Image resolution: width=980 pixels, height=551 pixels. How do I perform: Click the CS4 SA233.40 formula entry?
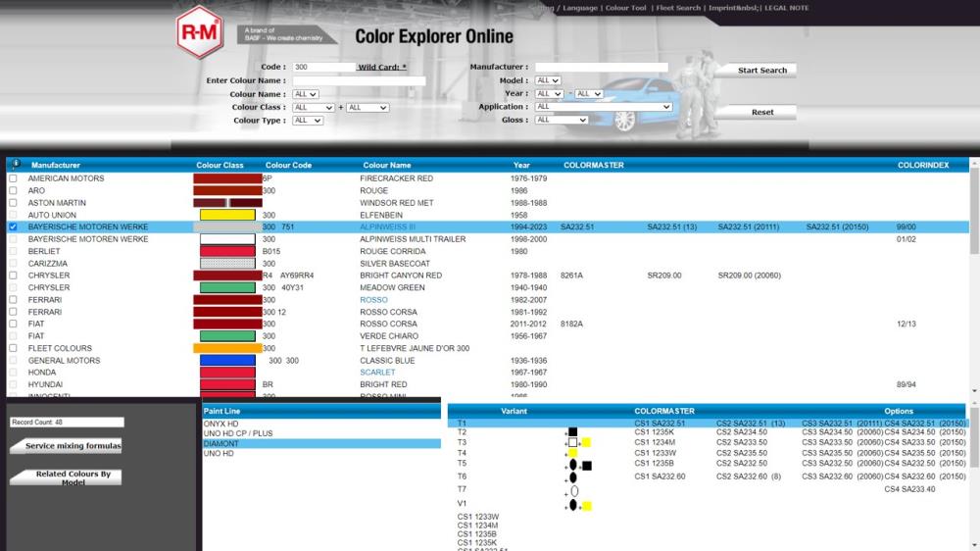coord(909,489)
